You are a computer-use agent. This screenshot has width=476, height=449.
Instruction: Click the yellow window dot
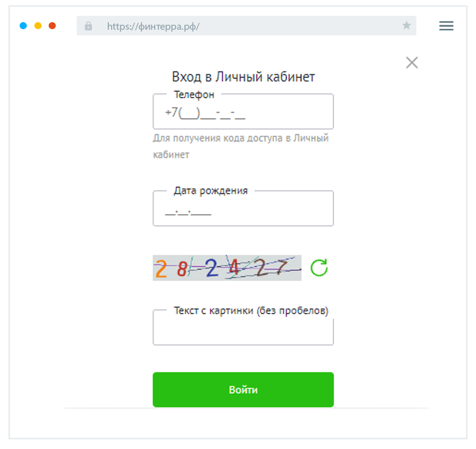click(x=38, y=26)
